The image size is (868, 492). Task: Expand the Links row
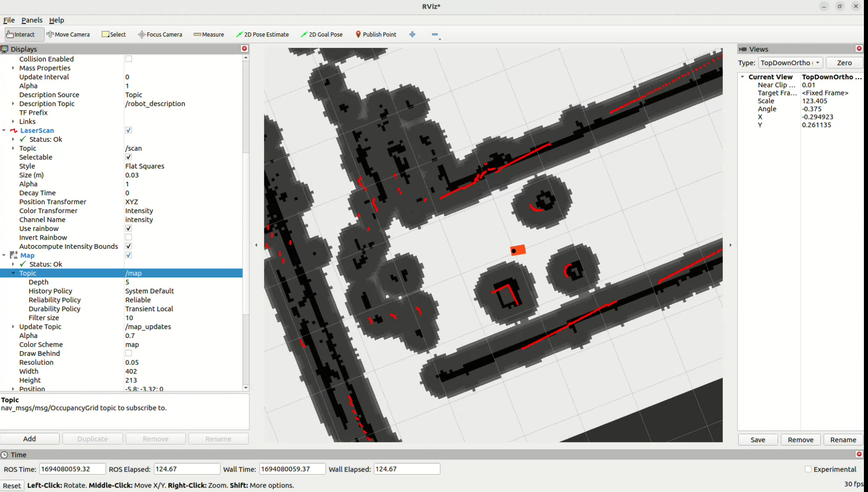[13, 121]
